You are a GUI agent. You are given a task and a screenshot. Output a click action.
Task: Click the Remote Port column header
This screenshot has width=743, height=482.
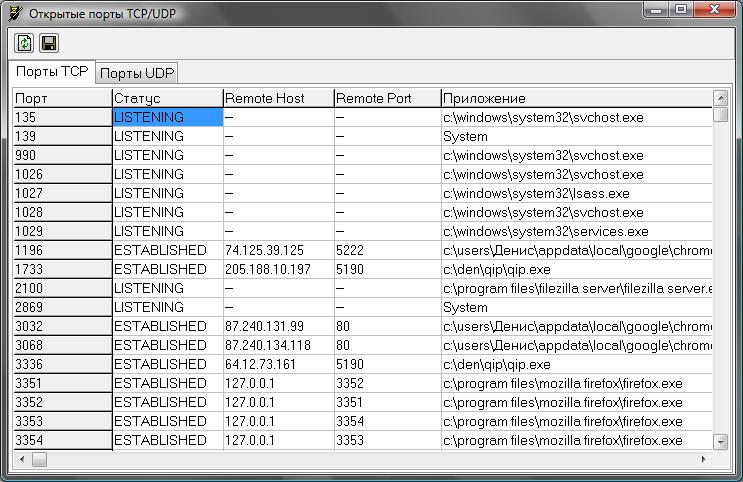click(x=388, y=98)
